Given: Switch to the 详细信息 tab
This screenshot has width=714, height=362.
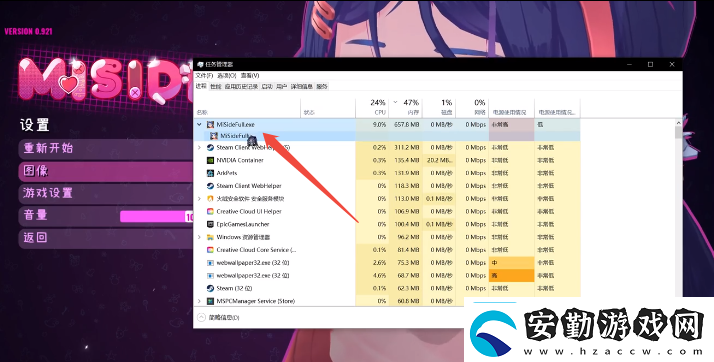Looking at the screenshot, I should (301, 87).
